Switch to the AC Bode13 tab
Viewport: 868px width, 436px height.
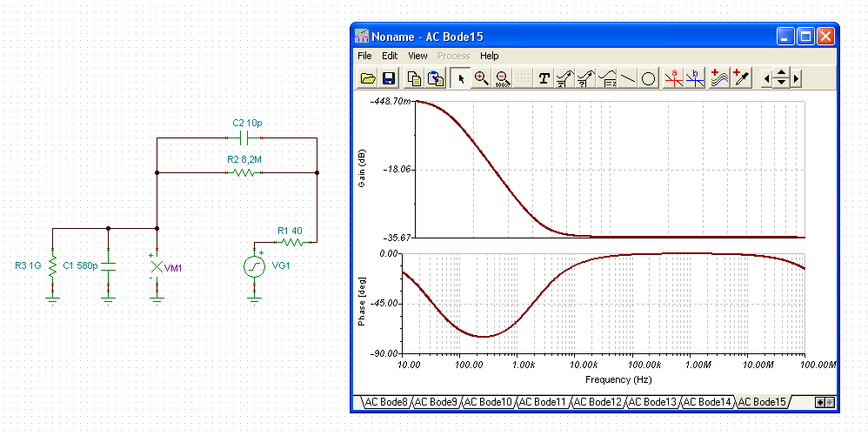pos(652,402)
